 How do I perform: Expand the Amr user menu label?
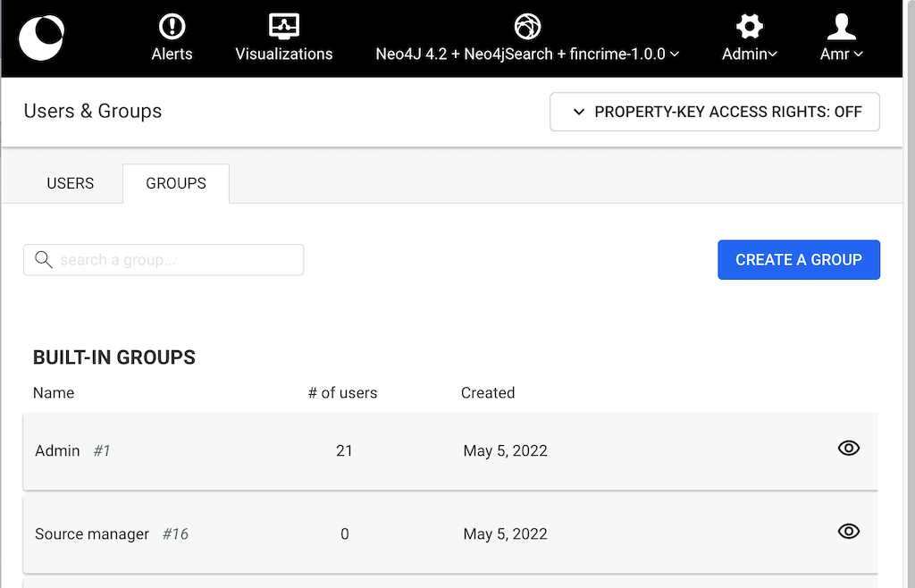(x=841, y=55)
